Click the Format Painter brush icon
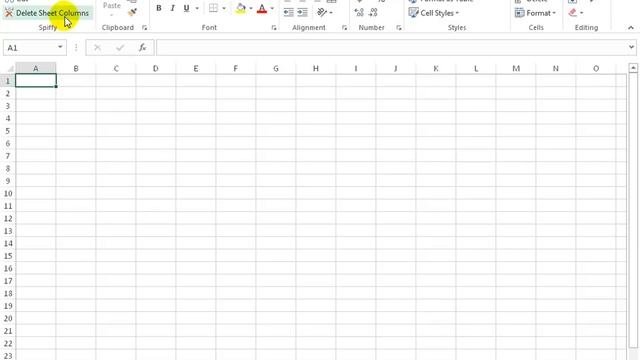 click(132, 13)
